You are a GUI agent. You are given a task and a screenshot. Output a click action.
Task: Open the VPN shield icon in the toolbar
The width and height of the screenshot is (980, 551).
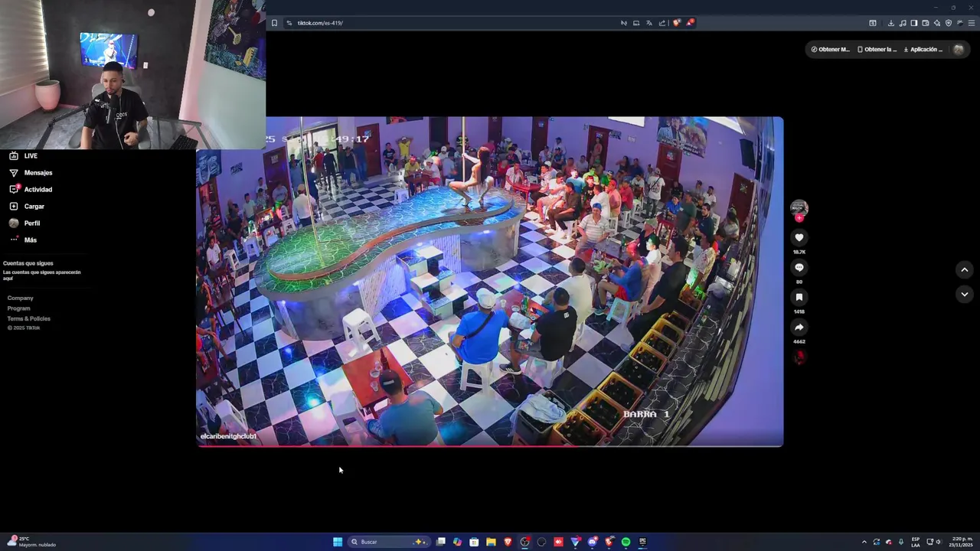949,23
